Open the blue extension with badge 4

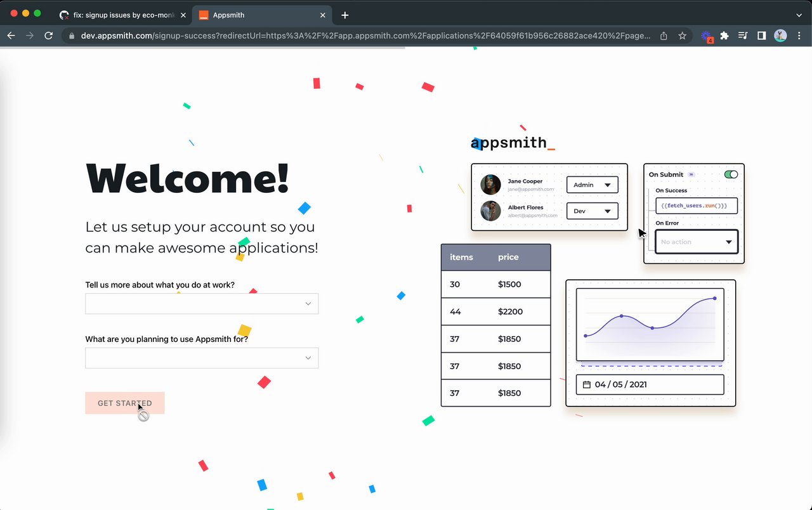(x=707, y=37)
